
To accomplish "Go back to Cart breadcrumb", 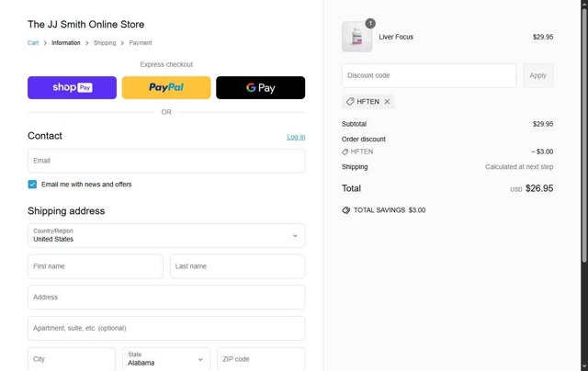I will point(33,43).
